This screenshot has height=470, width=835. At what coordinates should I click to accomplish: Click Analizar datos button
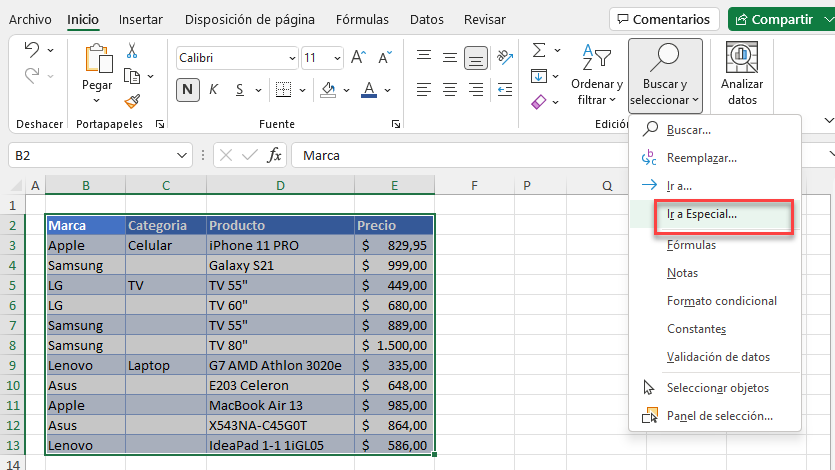(742, 75)
